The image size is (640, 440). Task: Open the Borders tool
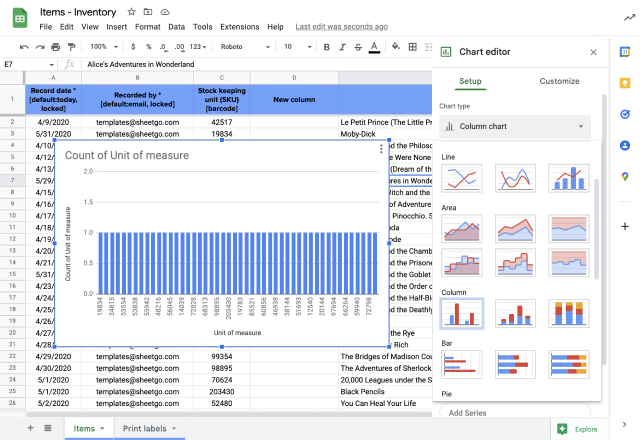[413, 47]
